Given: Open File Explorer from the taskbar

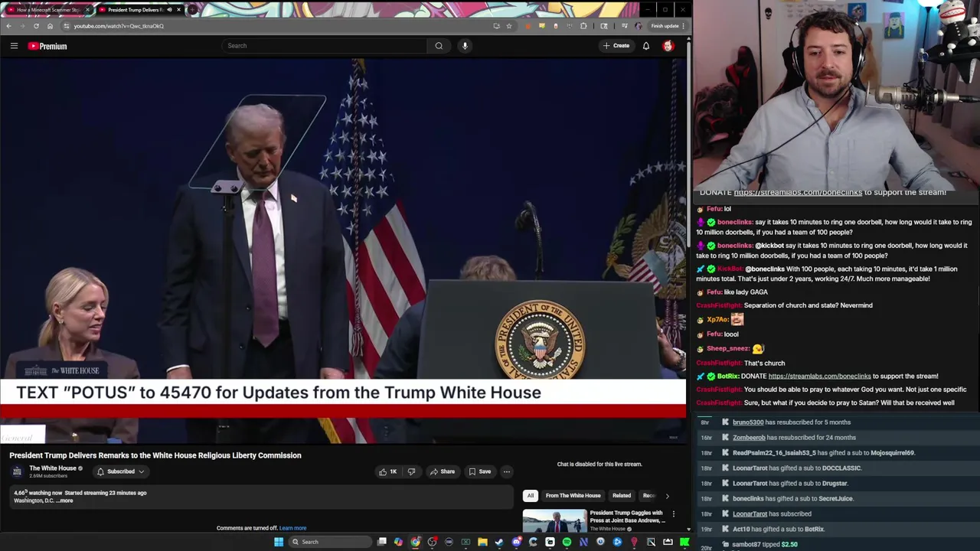Looking at the screenshot, I should pyautogui.click(x=482, y=542).
